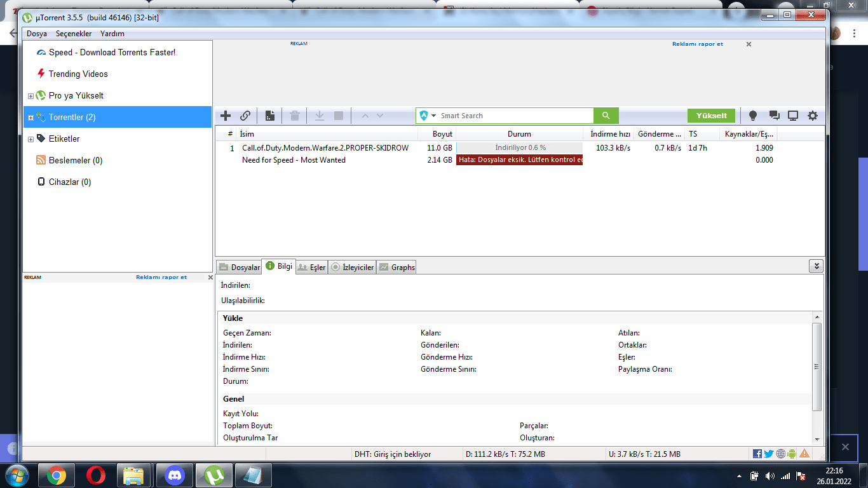Click the Remove Torrent trash icon

pyautogui.click(x=295, y=116)
